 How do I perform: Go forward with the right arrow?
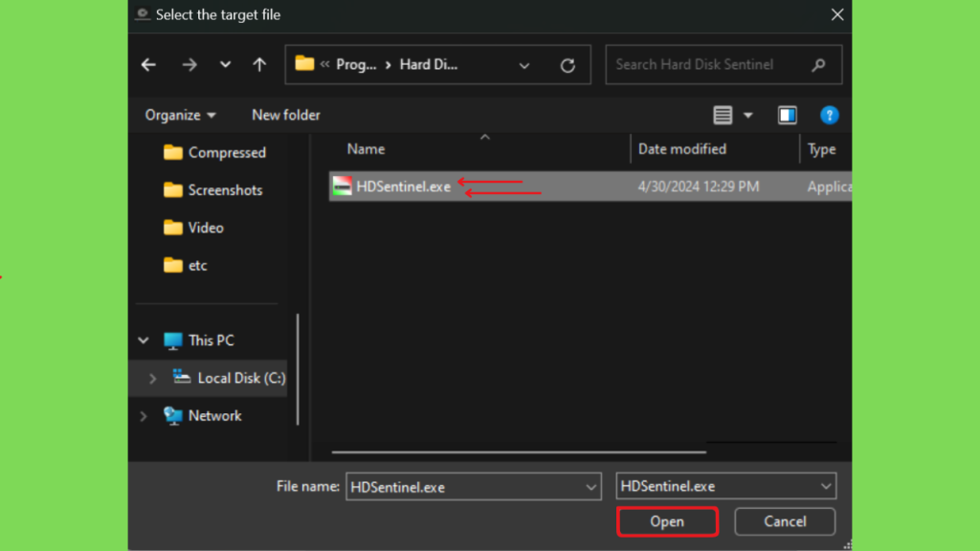189,64
